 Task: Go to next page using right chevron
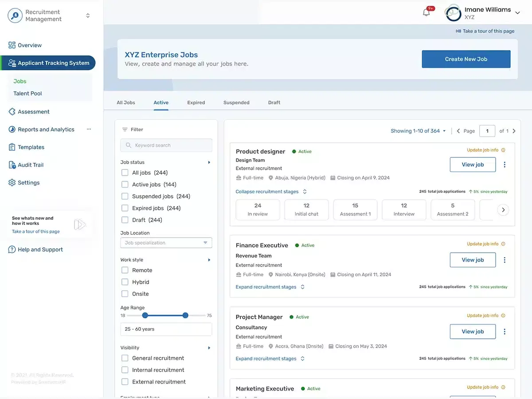coord(514,131)
